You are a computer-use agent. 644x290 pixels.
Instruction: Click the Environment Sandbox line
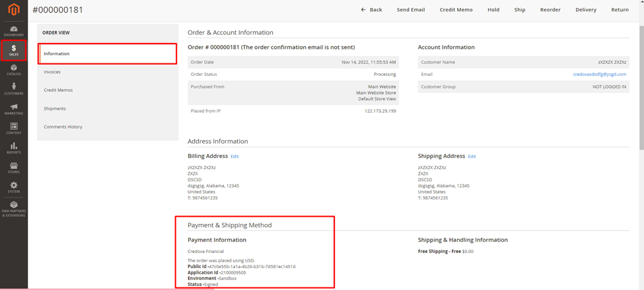(x=212, y=278)
